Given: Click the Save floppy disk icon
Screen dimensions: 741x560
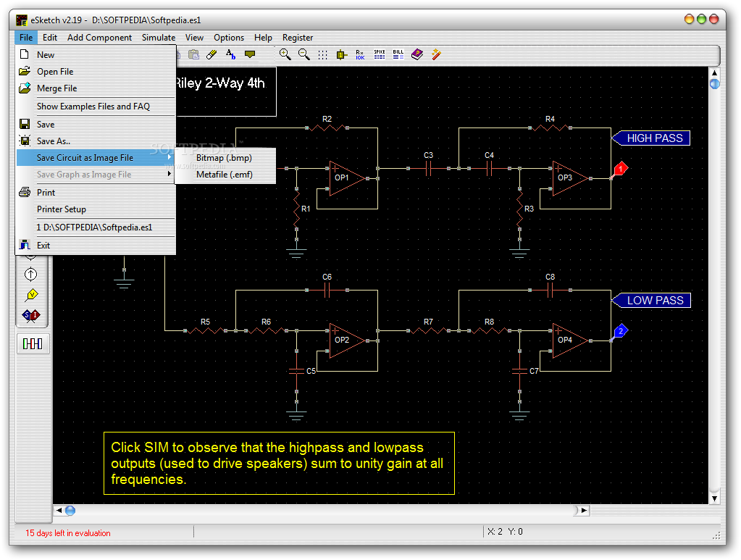Looking at the screenshot, I should pyautogui.click(x=25, y=124).
